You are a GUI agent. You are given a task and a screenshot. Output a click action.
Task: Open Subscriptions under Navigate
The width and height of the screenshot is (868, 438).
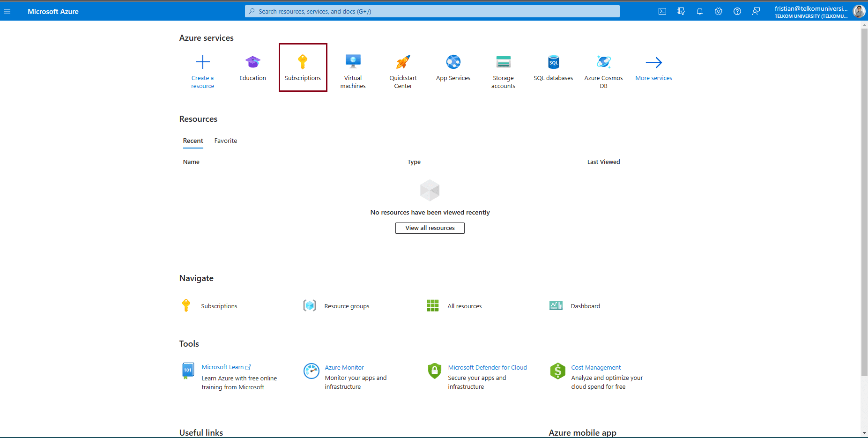[219, 306]
